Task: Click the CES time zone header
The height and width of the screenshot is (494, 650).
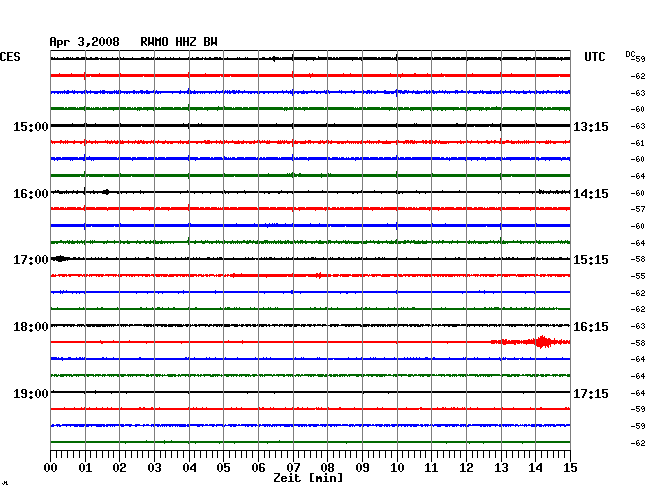Action: pos(10,57)
